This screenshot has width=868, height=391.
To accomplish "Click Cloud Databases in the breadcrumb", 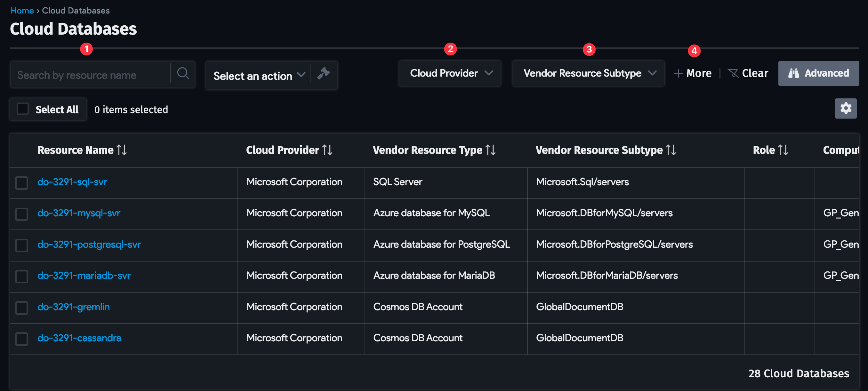I will point(76,10).
